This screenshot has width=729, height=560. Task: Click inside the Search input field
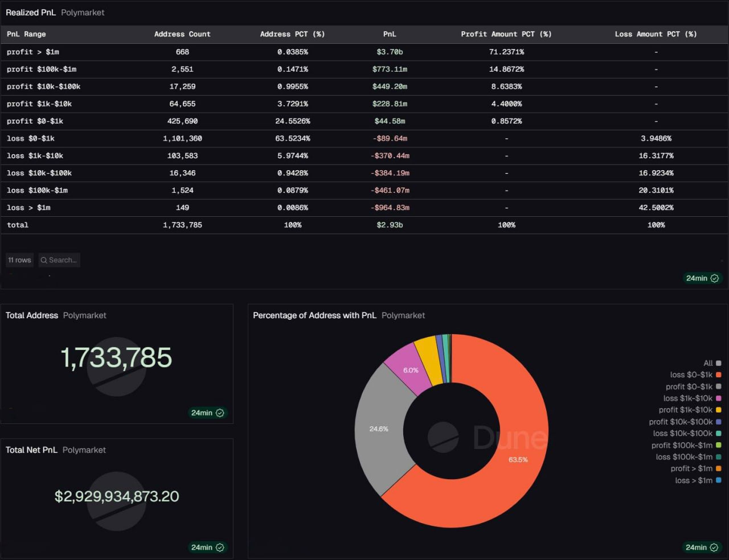tap(63, 260)
